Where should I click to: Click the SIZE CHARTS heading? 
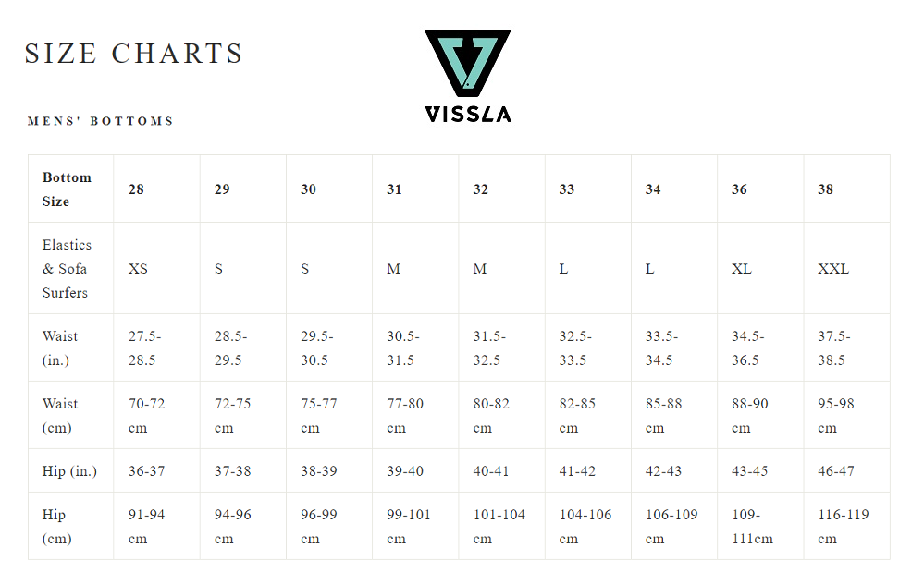pyautogui.click(x=133, y=54)
